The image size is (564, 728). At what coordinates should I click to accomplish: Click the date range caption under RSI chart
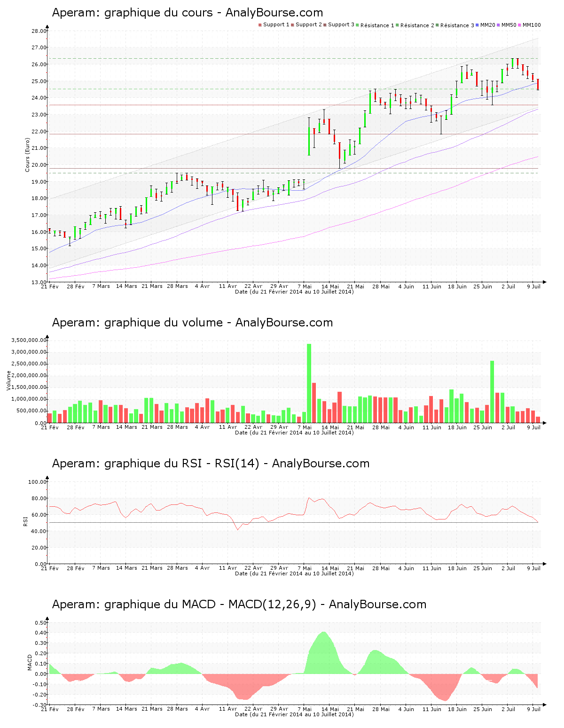pyautogui.click(x=294, y=573)
